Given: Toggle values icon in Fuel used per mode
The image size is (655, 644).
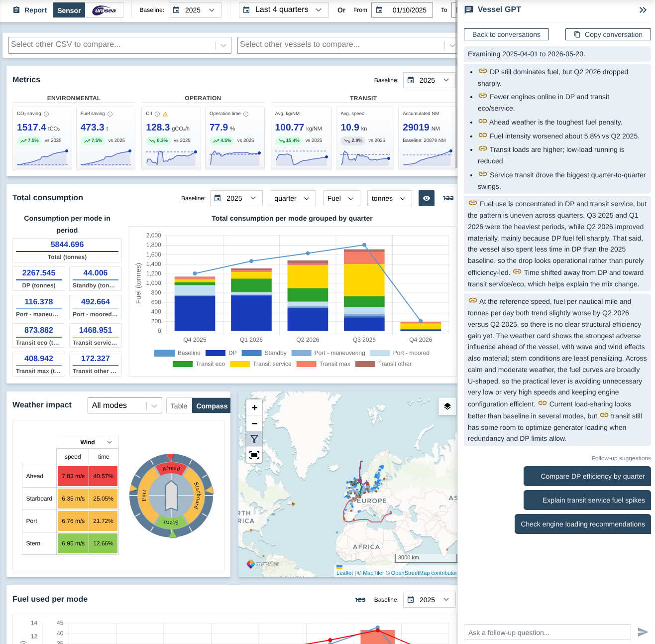Looking at the screenshot, I should [360, 600].
